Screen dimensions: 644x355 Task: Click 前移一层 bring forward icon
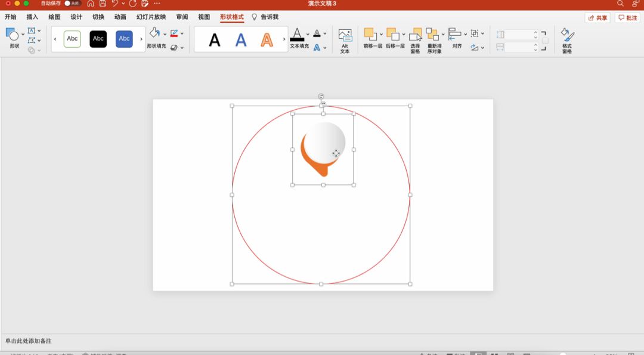370,34
